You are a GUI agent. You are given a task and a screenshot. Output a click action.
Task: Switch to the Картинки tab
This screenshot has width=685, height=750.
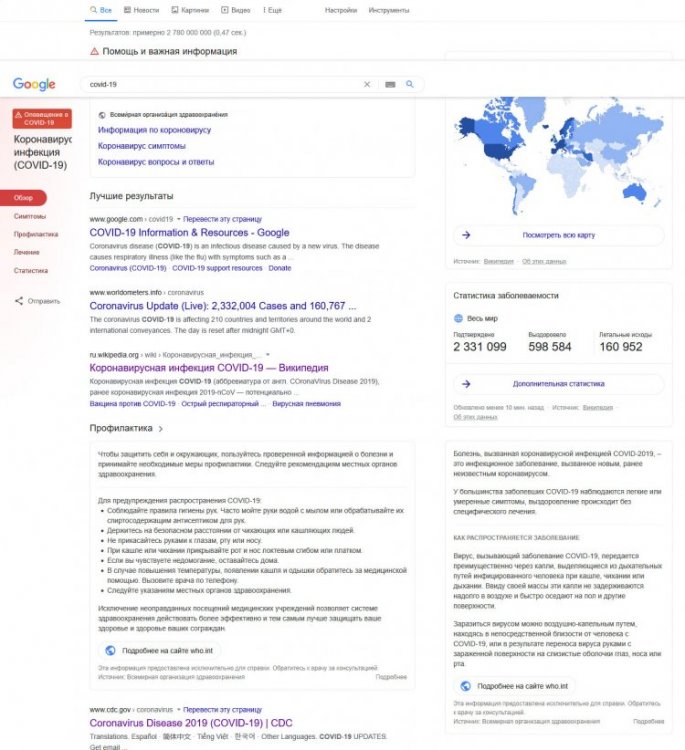click(x=190, y=10)
